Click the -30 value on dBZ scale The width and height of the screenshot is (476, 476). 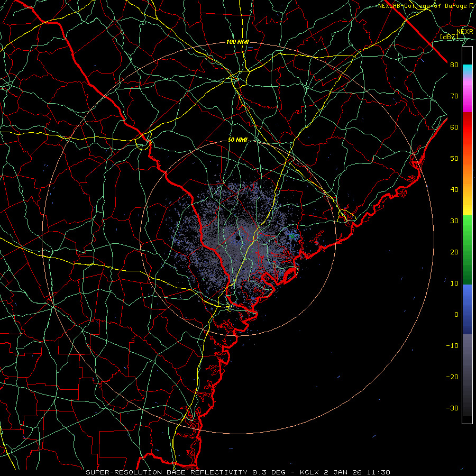(x=452, y=408)
